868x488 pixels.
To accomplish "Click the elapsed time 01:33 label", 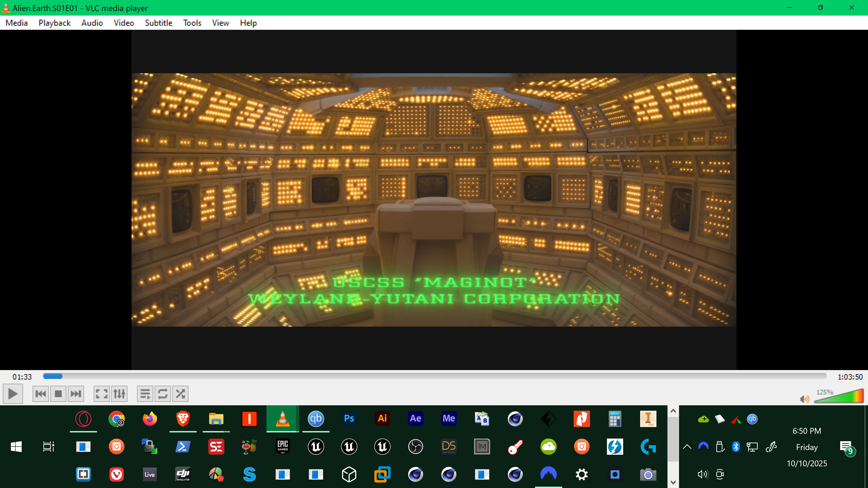I will (22, 377).
